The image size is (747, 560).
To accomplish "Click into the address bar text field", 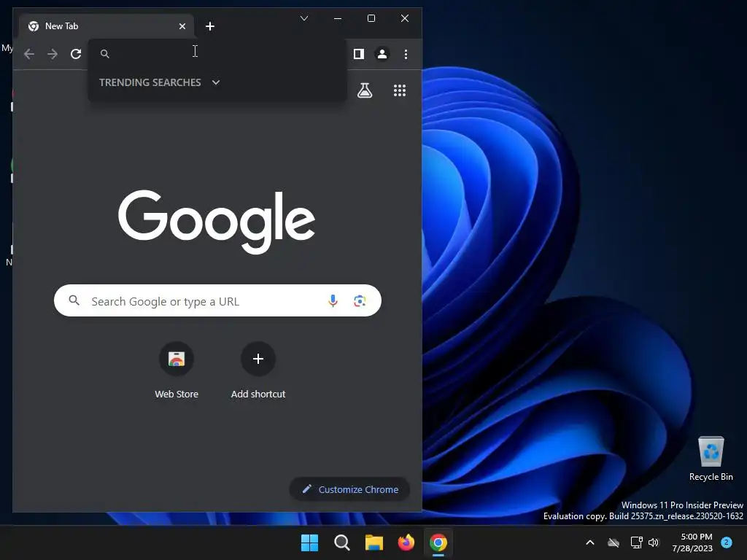I will tap(217, 53).
